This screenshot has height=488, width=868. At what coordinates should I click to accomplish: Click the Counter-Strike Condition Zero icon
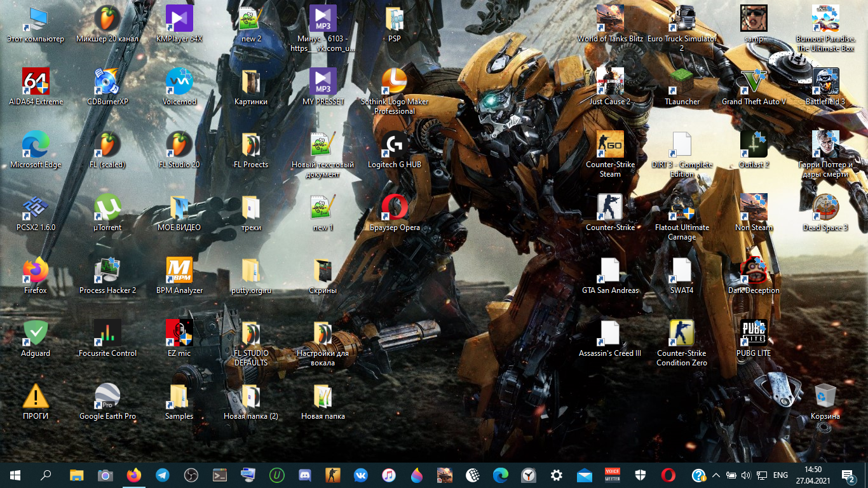tap(682, 334)
